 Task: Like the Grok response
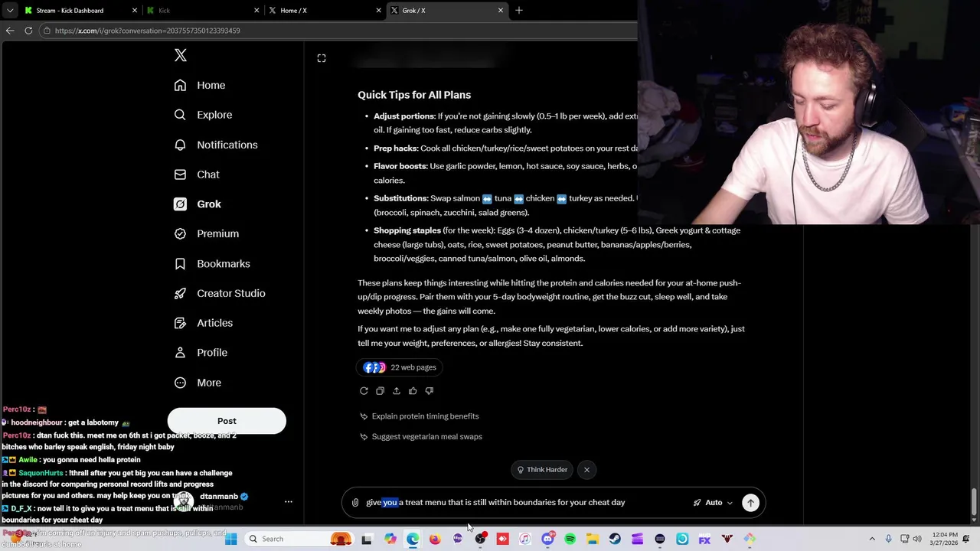click(413, 391)
